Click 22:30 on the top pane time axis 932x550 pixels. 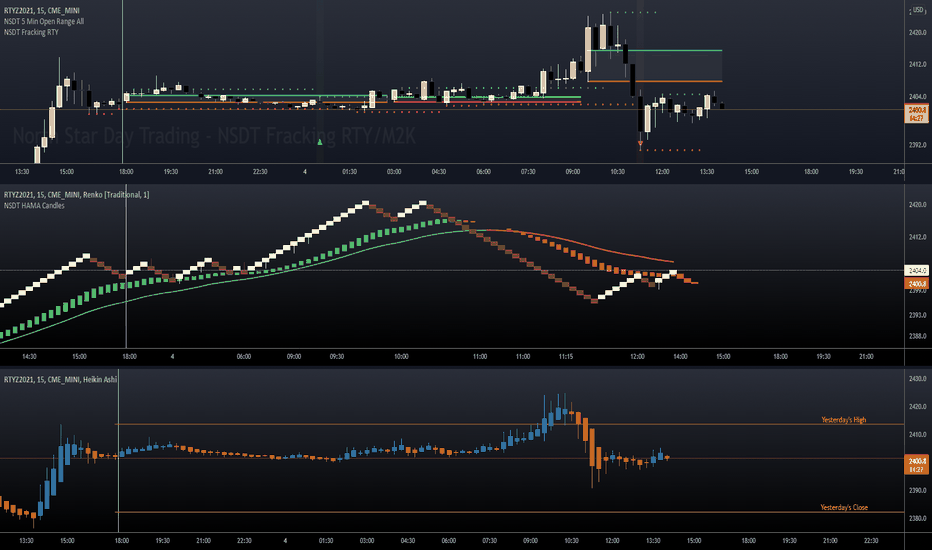click(260, 172)
